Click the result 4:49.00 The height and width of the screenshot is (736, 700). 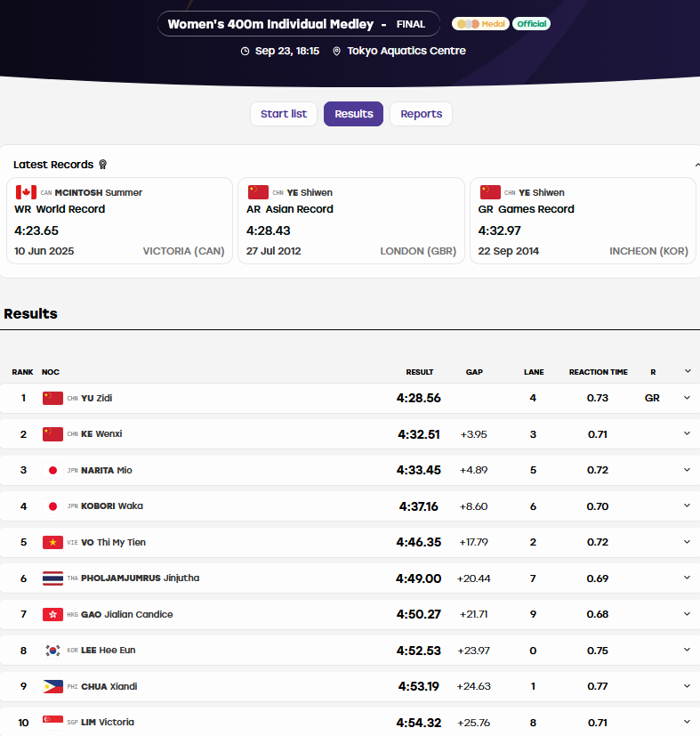(419, 578)
